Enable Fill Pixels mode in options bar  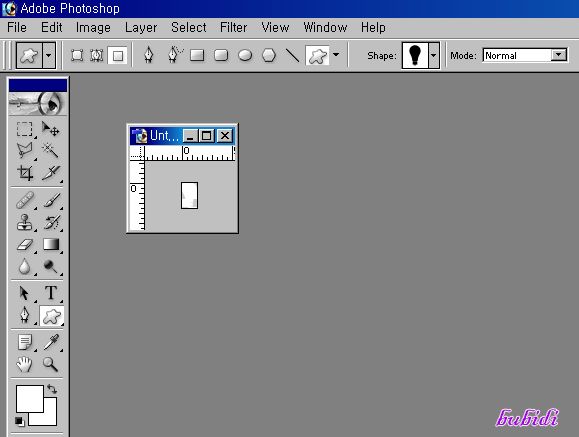point(117,56)
